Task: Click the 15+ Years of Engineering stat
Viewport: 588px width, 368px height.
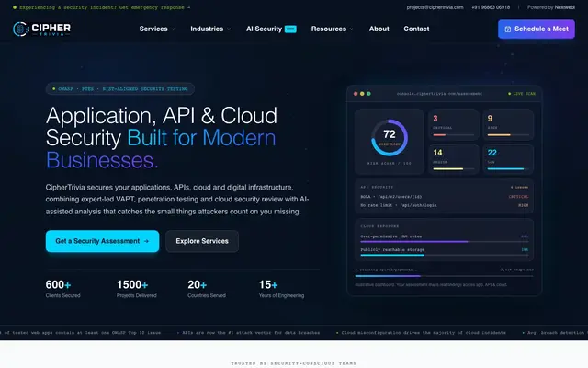Action: pos(281,289)
